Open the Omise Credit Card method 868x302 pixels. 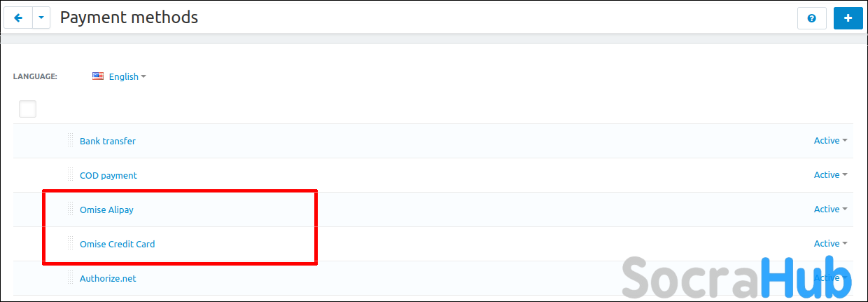pyautogui.click(x=118, y=244)
